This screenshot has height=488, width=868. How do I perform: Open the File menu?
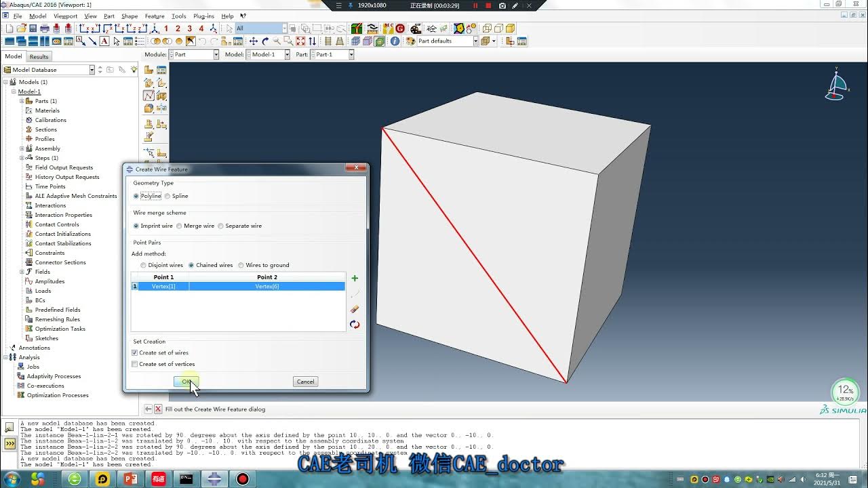[x=18, y=16]
